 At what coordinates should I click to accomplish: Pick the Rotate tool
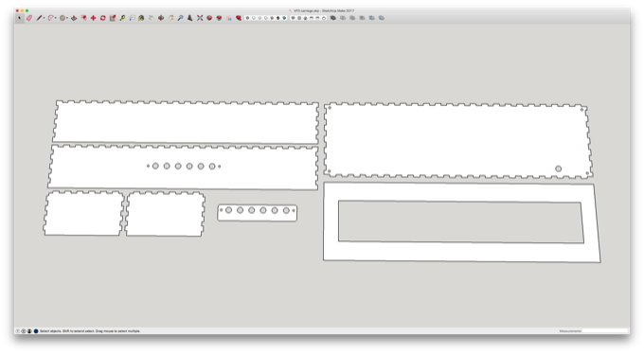click(x=103, y=18)
